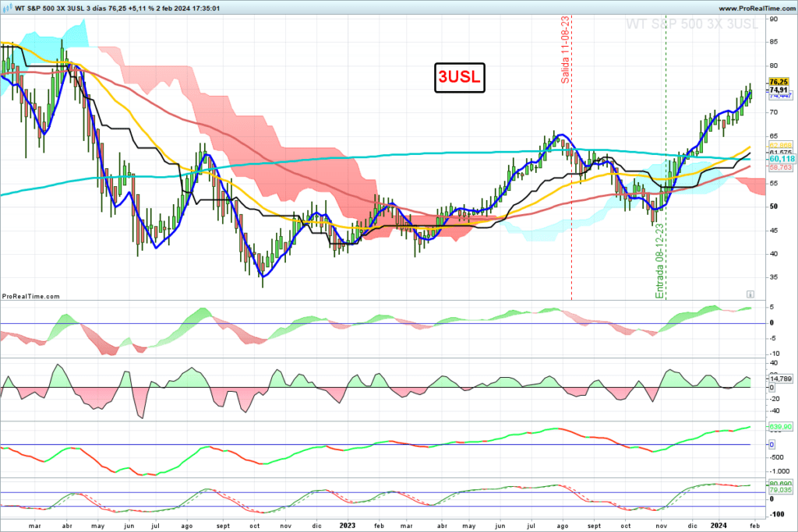Click the green indicator value 639,90
This screenshot has width=798, height=532.
(780, 427)
